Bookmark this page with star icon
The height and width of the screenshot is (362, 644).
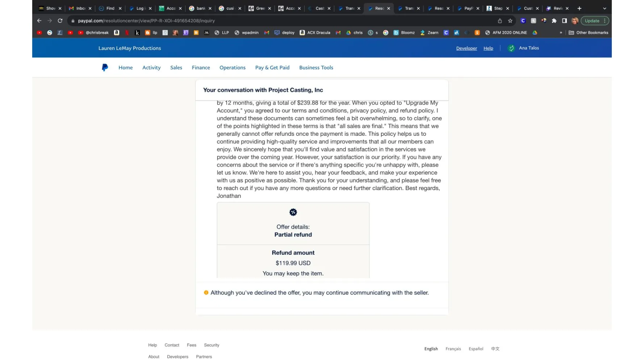coord(510,21)
